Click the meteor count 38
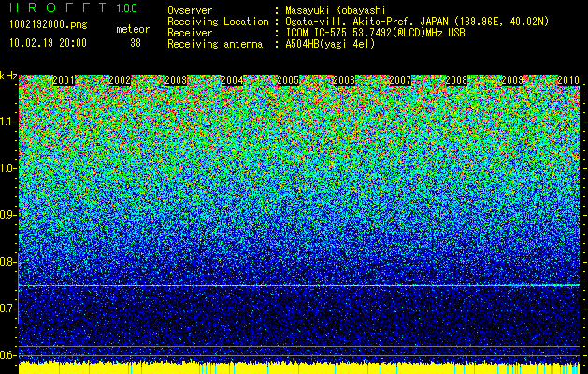Screen dimensions: 588x374 tap(136, 43)
